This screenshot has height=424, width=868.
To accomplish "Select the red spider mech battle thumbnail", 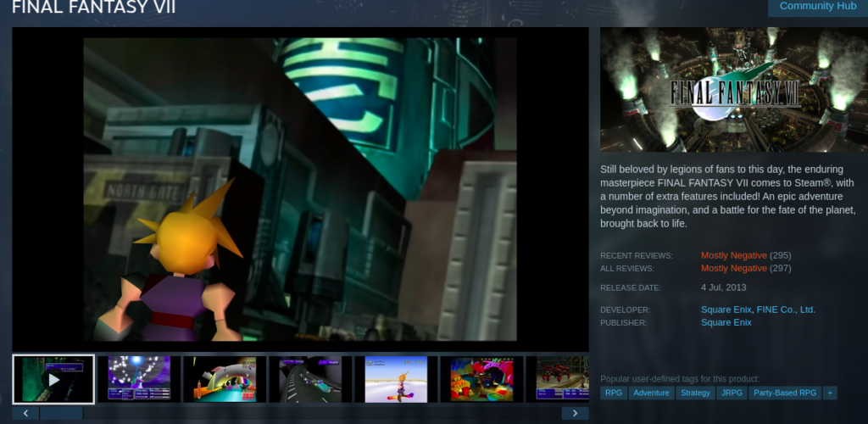I will [x=558, y=379].
